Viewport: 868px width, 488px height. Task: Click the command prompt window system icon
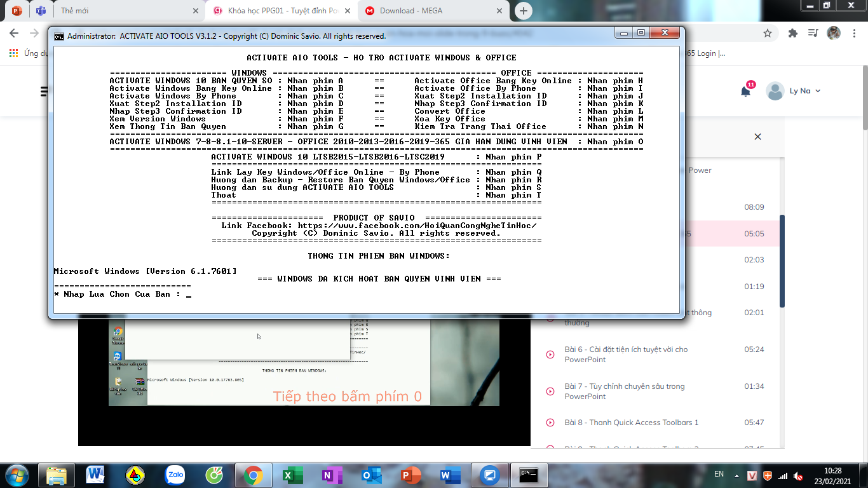click(x=58, y=36)
